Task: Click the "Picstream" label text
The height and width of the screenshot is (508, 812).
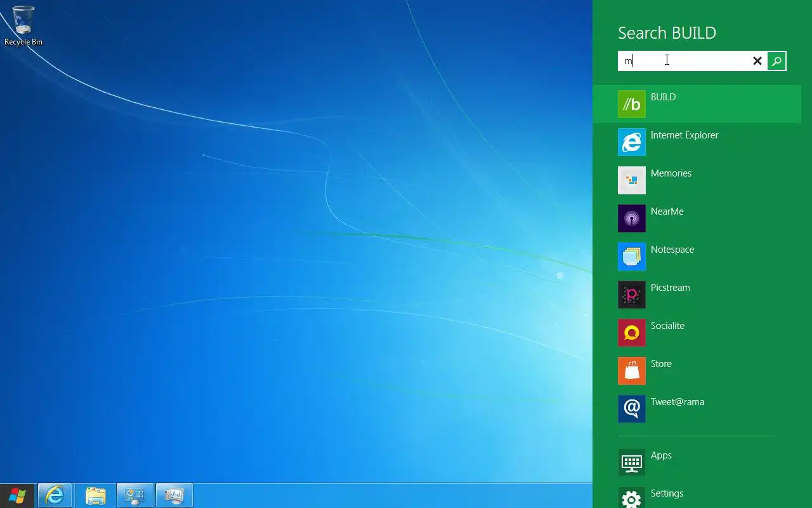Action: pos(670,288)
